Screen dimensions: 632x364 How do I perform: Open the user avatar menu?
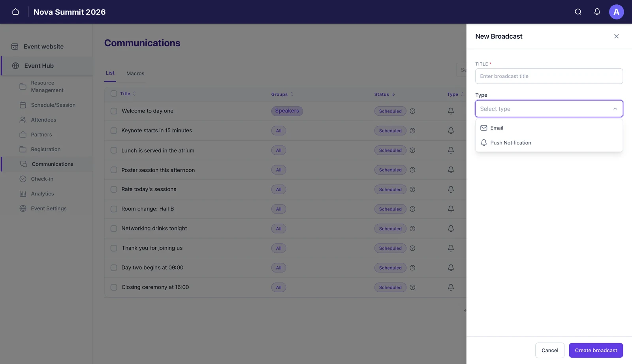[616, 12]
